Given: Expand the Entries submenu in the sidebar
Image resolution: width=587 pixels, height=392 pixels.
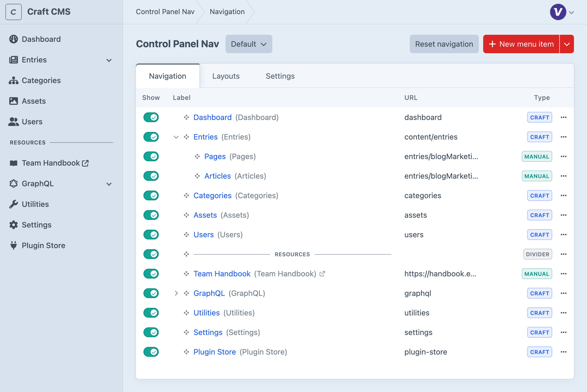Looking at the screenshot, I should point(109,60).
